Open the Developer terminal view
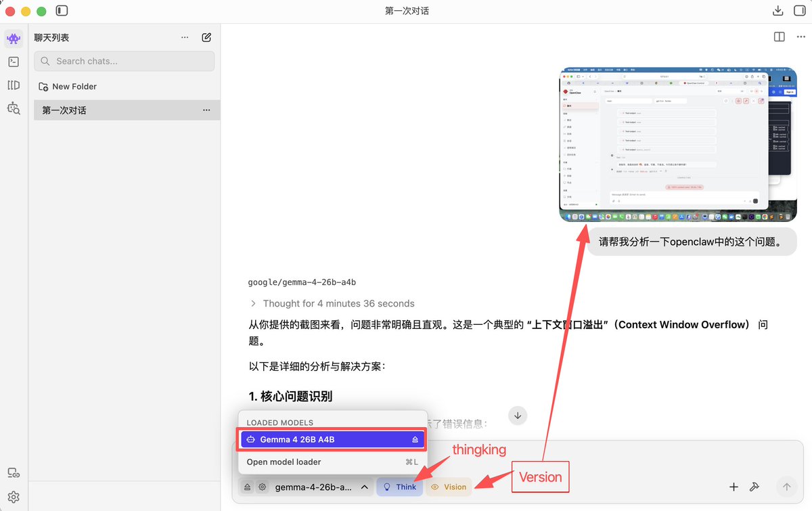The image size is (812, 511). pos(14,62)
